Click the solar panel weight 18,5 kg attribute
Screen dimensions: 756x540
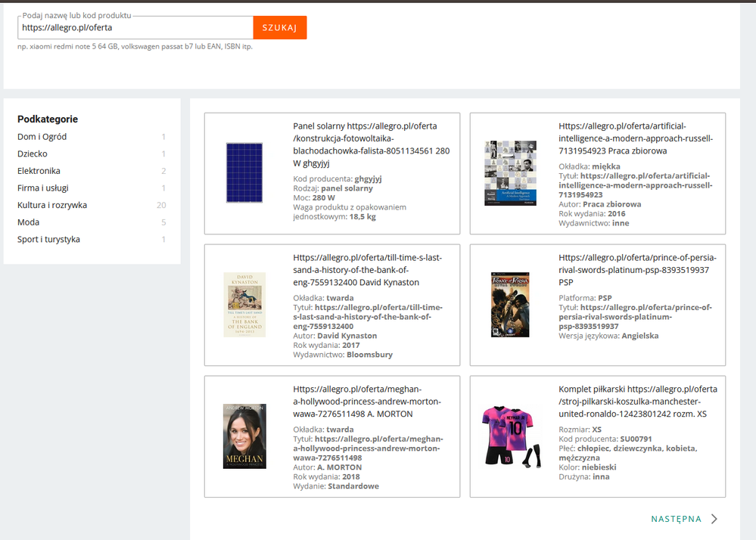350,212
